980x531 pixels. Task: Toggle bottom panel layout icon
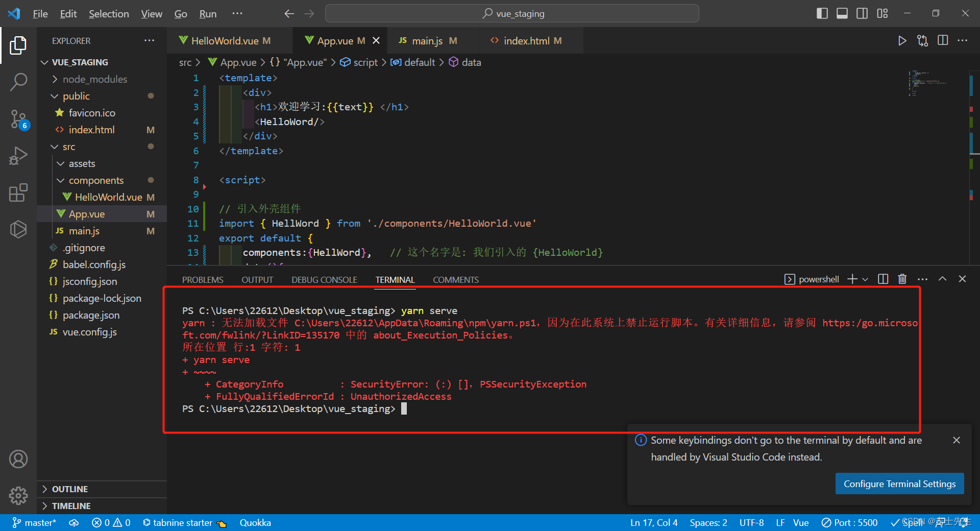tap(842, 13)
